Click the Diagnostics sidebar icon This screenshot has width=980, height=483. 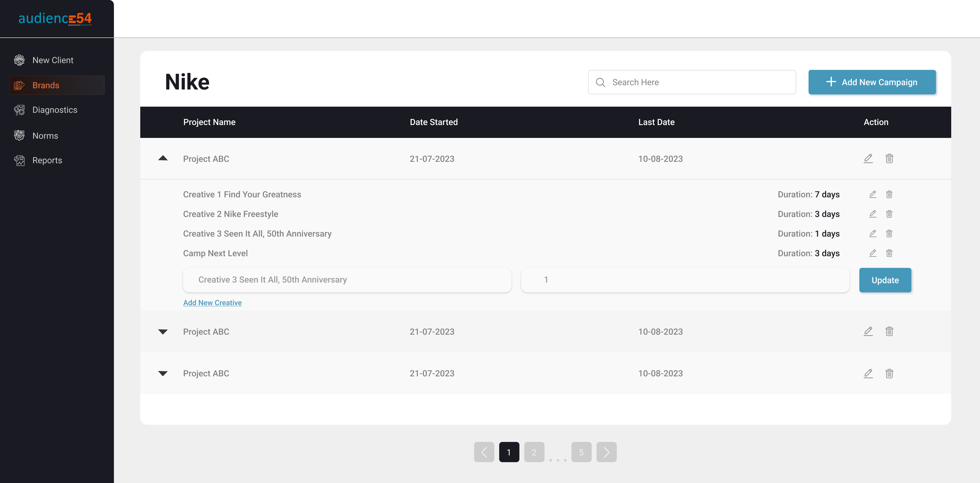point(19,110)
